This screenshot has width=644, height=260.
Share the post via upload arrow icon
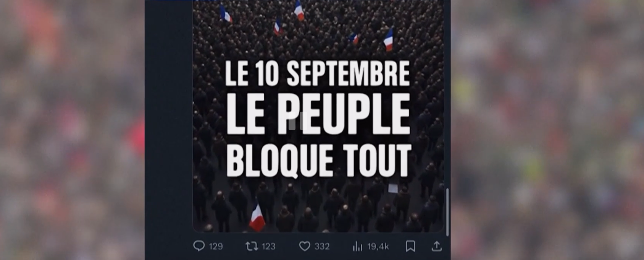pyautogui.click(x=436, y=246)
